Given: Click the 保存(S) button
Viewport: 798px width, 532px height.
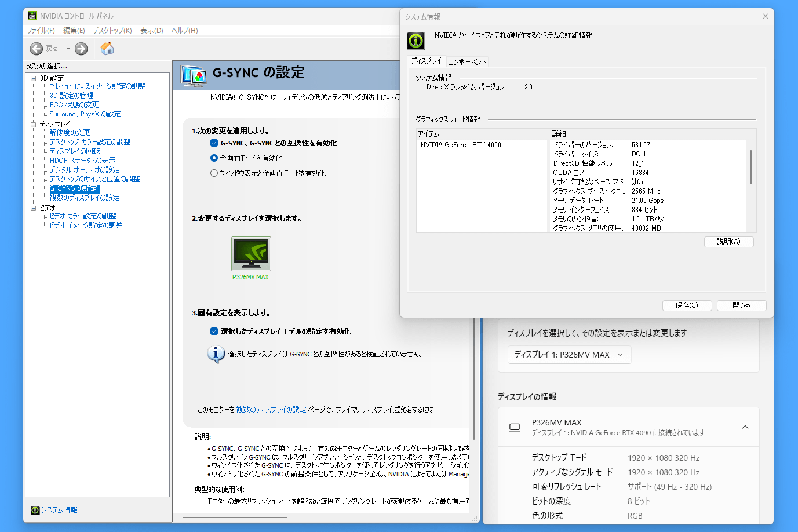Looking at the screenshot, I should [x=687, y=305].
